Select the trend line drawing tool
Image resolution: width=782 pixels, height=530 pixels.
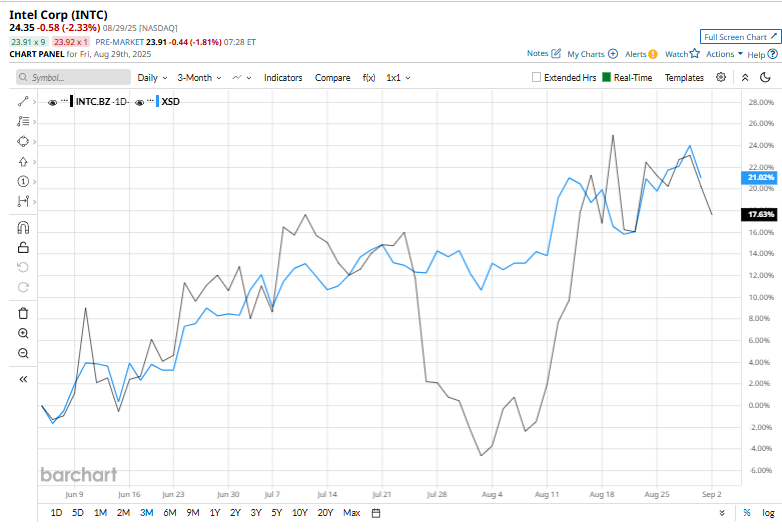[x=23, y=102]
